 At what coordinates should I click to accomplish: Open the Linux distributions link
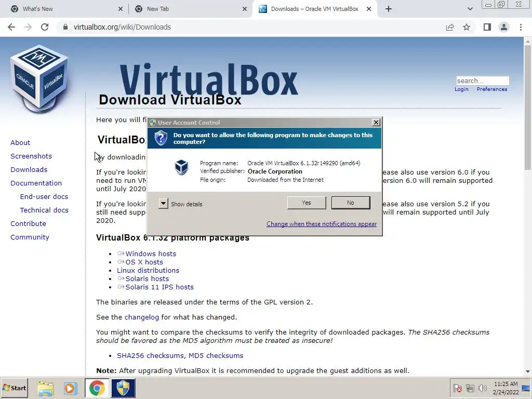pos(148,270)
